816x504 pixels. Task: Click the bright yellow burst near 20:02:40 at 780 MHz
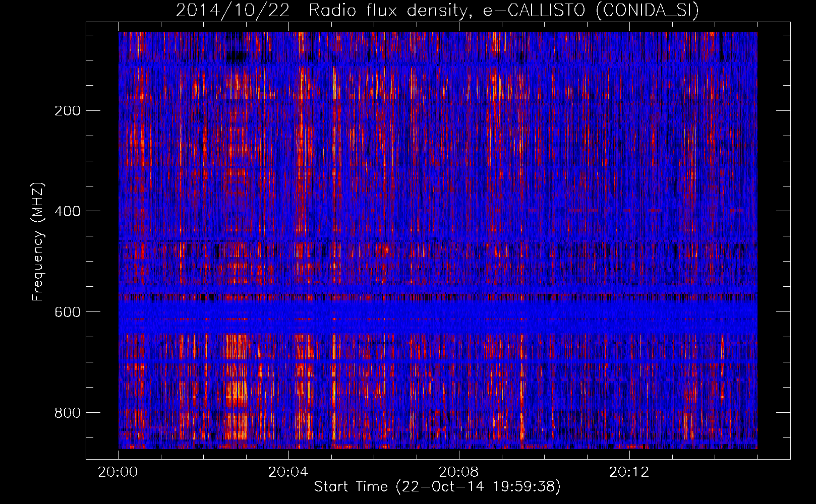pyautogui.click(x=237, y=393)
